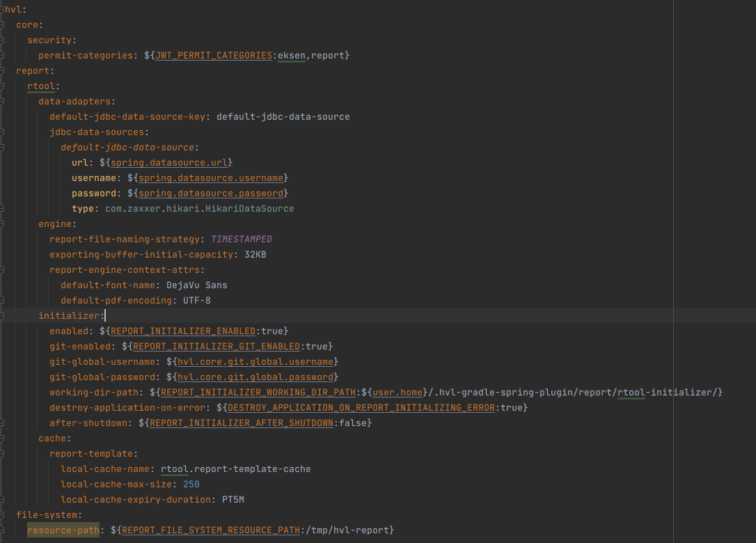Image resolution: width=756 pixels, height=543 pixels.
Task: Open the REPORT_INITIALIZER_GIT_ENABLED placeholder
Action: tap(216, 347)
